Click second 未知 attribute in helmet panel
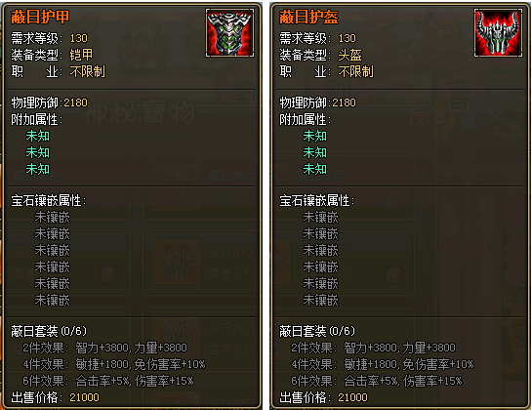Viewport: 532px width, 410px height. [315, 152]
